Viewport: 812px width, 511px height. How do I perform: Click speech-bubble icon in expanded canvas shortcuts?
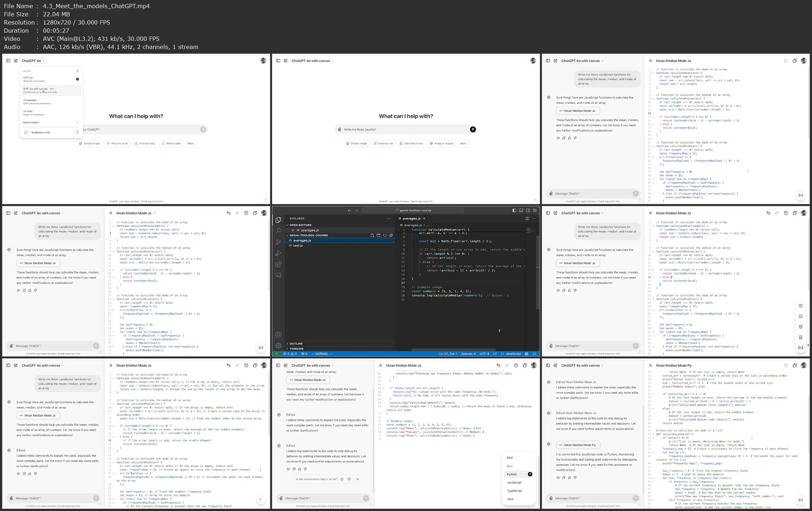[801, 306]
